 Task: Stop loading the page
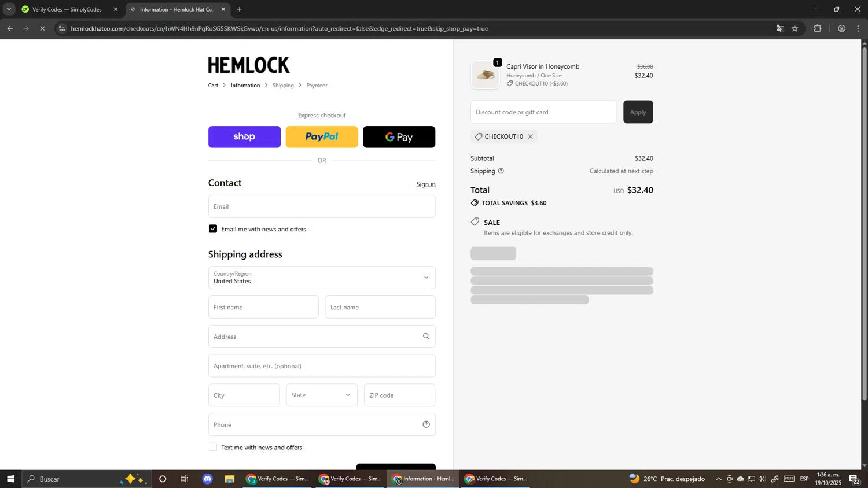pos(42,28)
